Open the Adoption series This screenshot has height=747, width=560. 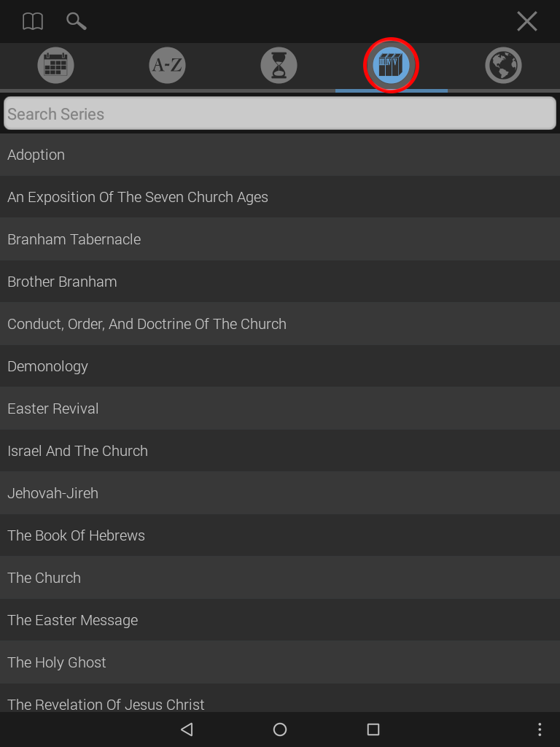coord(280,155)
